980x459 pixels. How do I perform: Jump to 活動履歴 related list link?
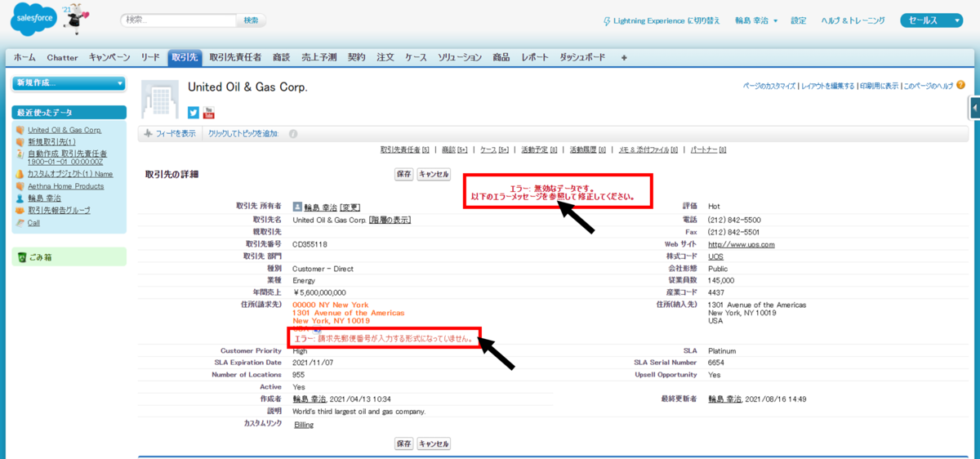588,150
